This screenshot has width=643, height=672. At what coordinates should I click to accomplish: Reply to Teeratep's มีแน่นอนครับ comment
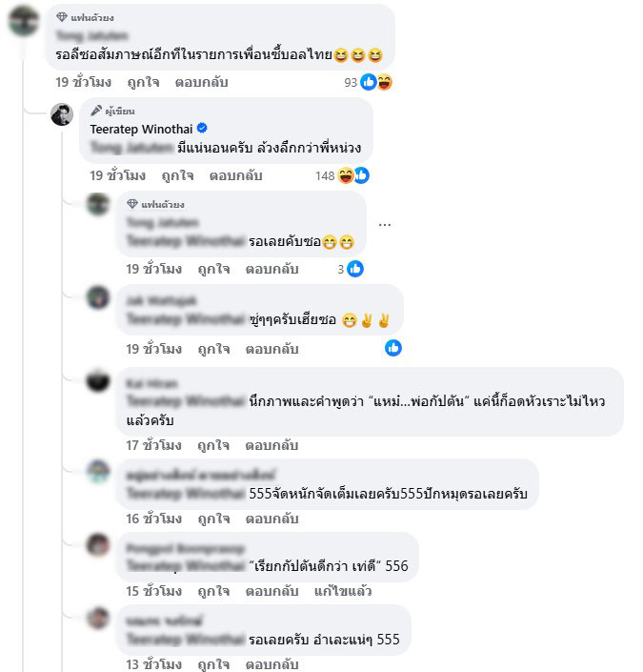click(235, 175)
